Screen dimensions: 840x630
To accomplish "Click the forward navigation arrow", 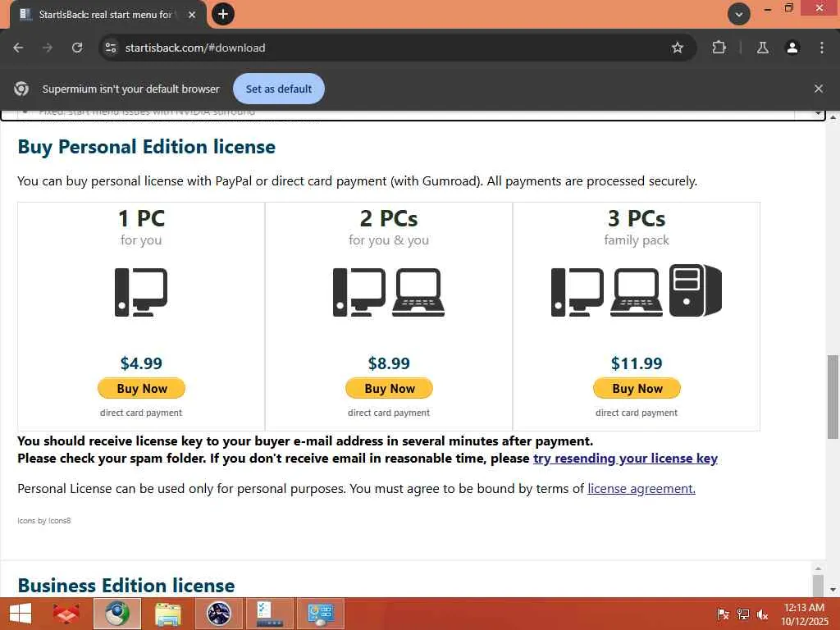I will (x=48, y=48).
